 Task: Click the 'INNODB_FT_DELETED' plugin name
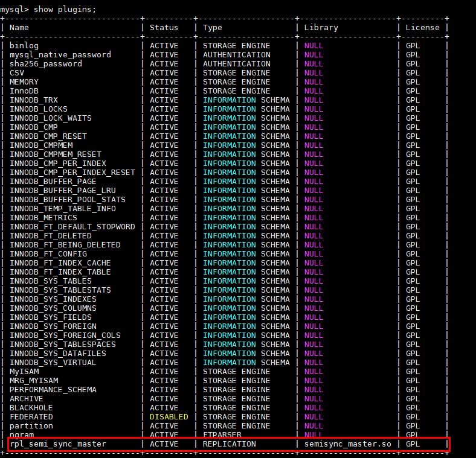pos(50,236)
